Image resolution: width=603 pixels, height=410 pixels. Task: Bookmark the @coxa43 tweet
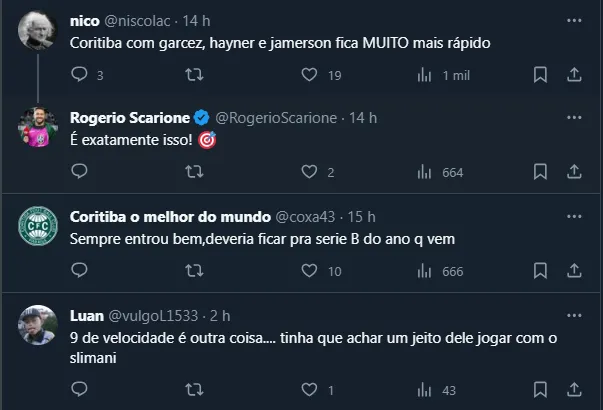(x=540, y=271)
